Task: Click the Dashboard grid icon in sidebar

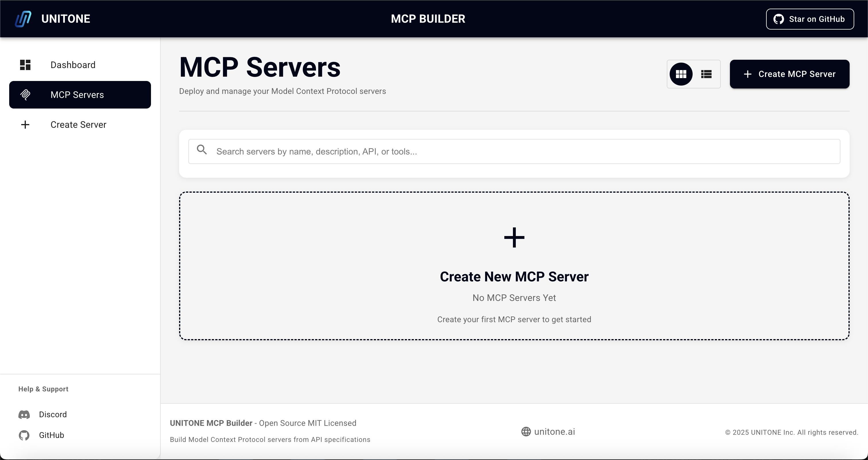Action: coord(25,65)
